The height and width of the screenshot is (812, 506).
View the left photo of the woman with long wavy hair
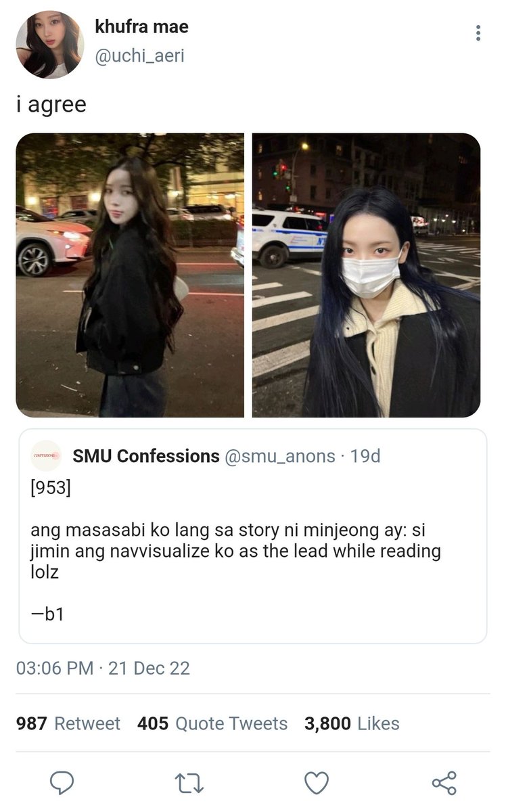130,275
